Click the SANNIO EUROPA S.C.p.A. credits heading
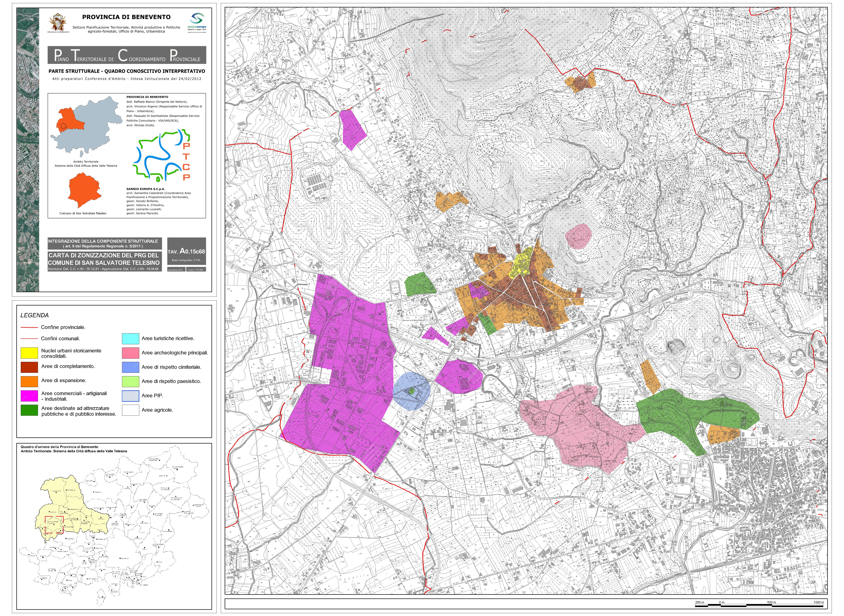This screenshot has height=616, width=844. 146,189
